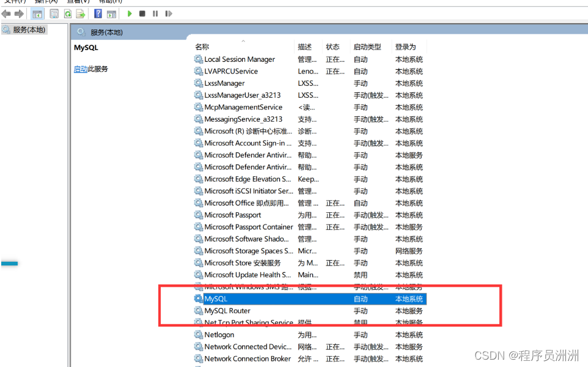Click 网络服务 logon value for Storage Spaces
Screen dimensions: 588x367
(x=409, y=251)
